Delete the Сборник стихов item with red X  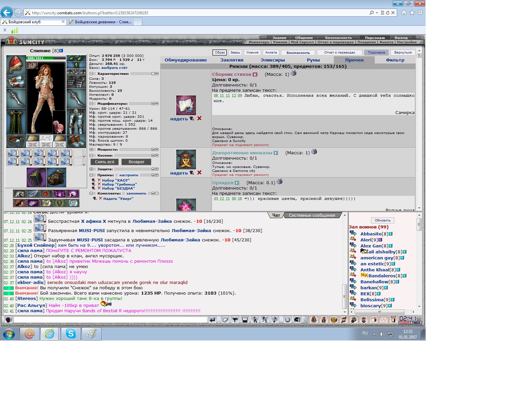(x=199, y=118)
